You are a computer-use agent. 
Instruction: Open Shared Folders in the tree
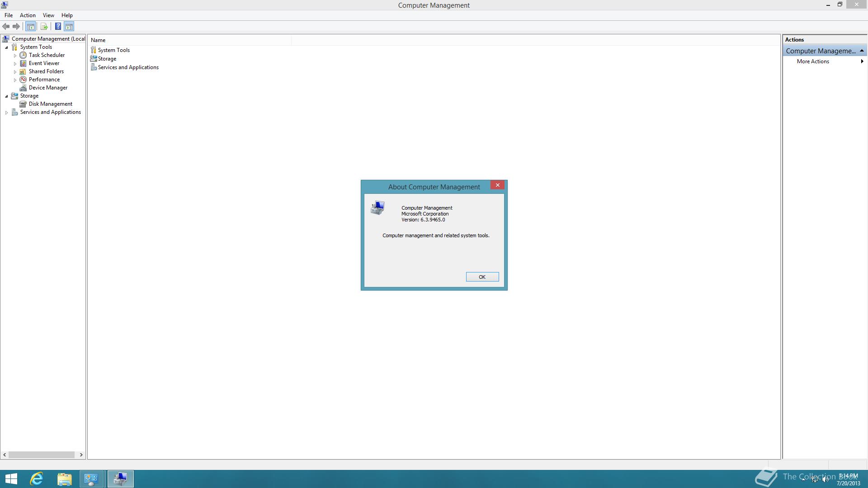click(46, 71)
